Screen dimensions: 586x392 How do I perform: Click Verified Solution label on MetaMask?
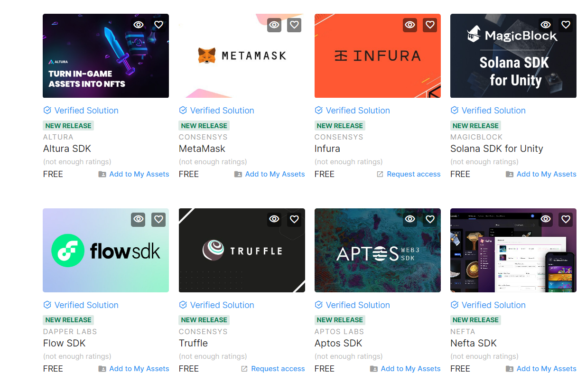tap(216, 111)
